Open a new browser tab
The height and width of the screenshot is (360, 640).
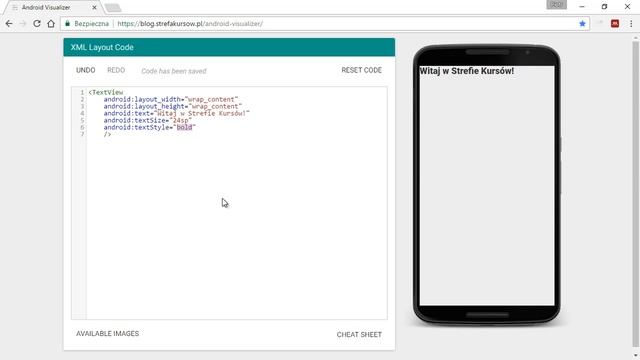click(x=113, y=8)
